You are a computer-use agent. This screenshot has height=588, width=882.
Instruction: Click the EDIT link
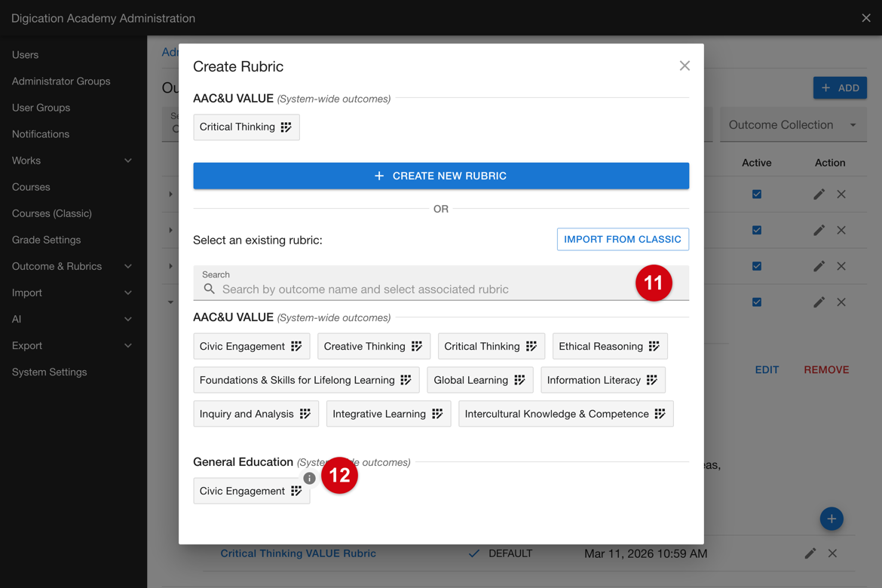(767, 369)
